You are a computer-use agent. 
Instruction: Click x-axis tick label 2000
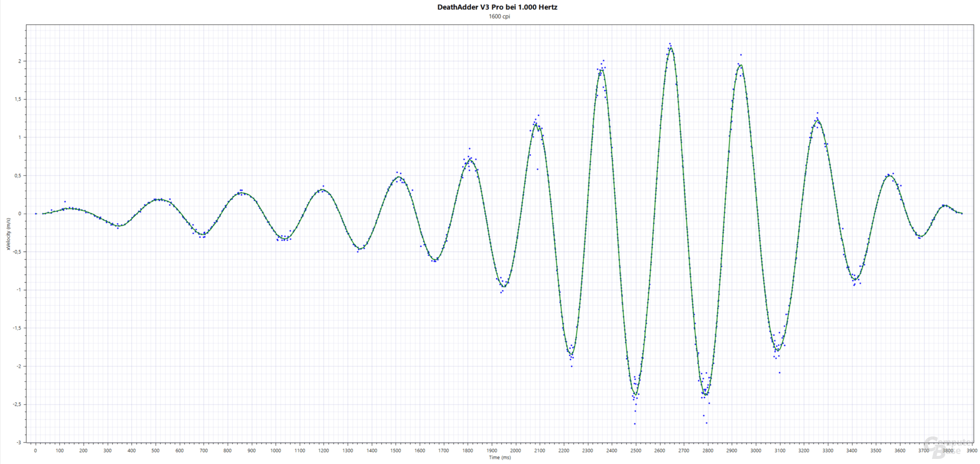[x=516, y=450]
